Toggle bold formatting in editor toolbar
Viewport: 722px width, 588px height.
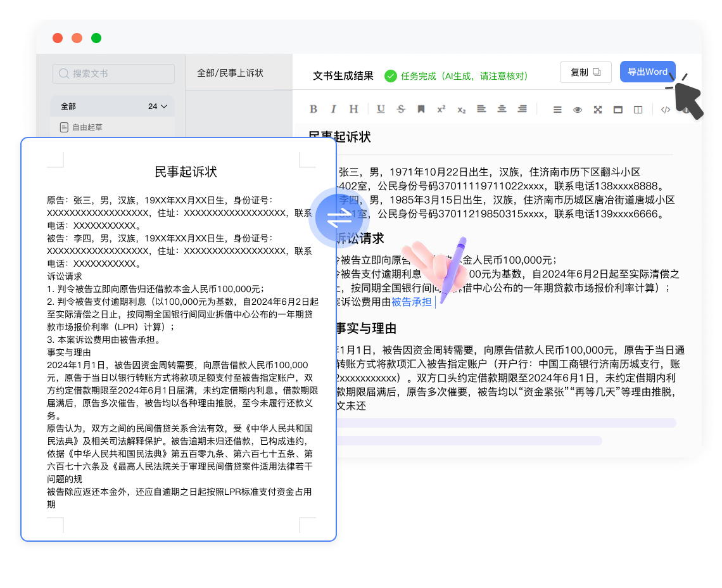tap(313, 109)
